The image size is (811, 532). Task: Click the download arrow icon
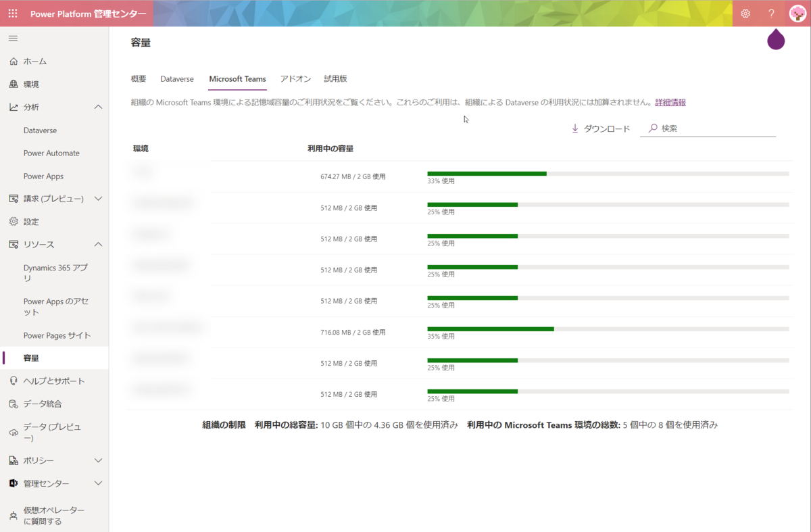click(x=575, y=128)
